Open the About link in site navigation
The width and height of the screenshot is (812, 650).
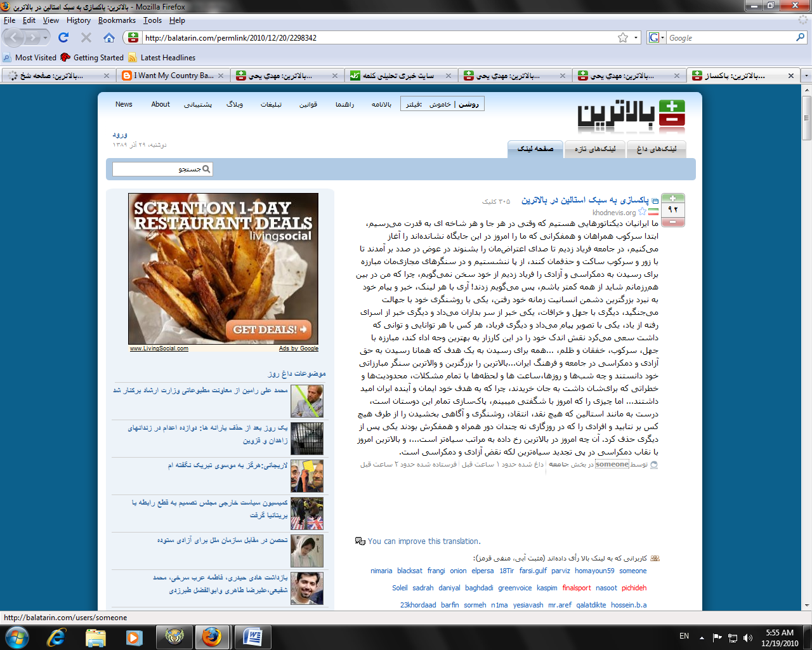click(160, 104)
